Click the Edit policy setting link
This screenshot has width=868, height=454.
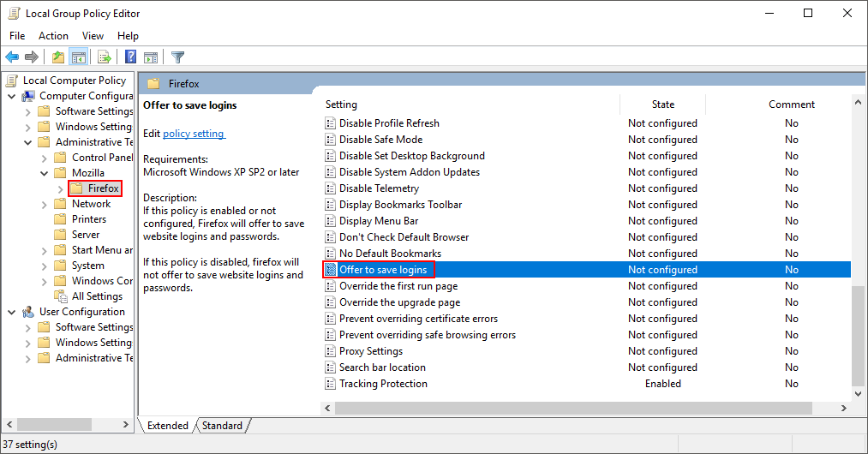click(194, 134)
